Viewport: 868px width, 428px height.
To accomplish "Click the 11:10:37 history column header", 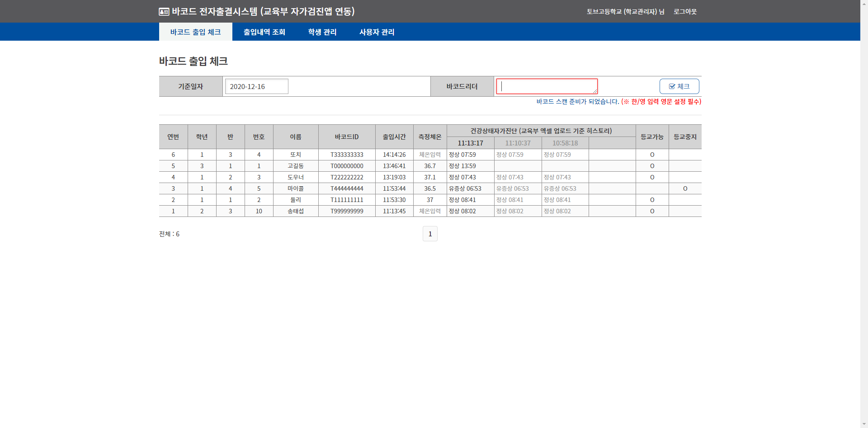I will [518, 143].
